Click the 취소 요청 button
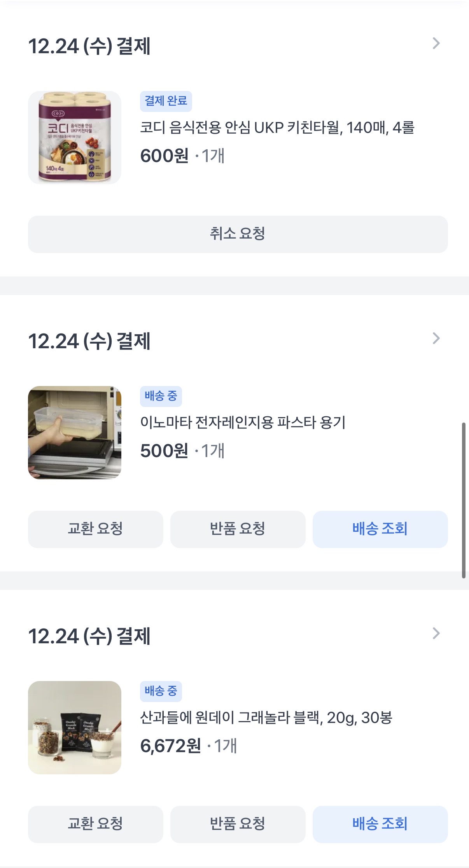This screenshot has width=469, height=868. coord(238,234)
